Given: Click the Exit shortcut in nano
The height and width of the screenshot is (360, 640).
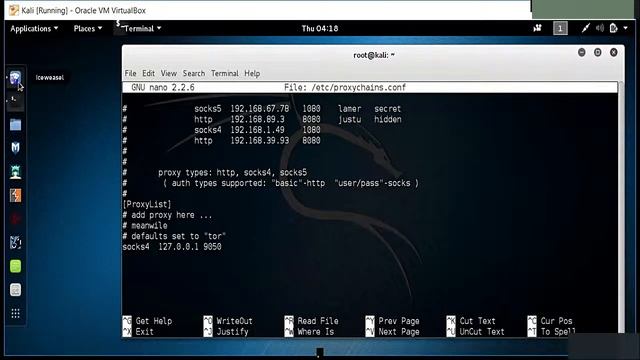Looking at the screenshot, I should [138, 331].
